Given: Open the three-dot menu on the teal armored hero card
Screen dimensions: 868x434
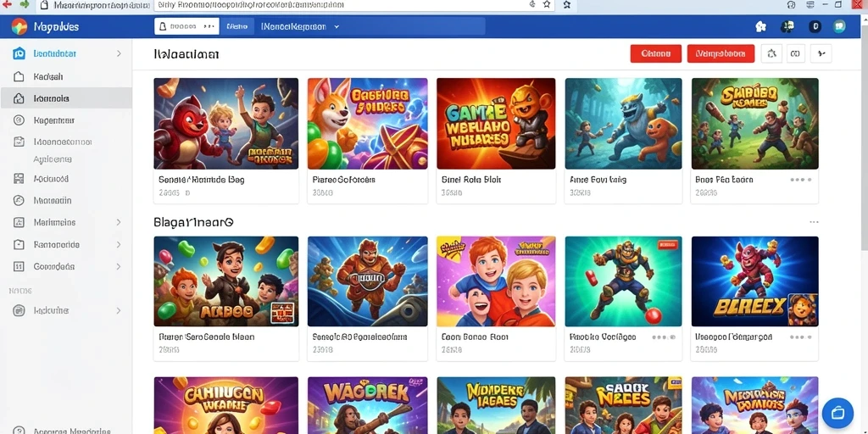Looking at the screenshot, I should coord(664,337).
